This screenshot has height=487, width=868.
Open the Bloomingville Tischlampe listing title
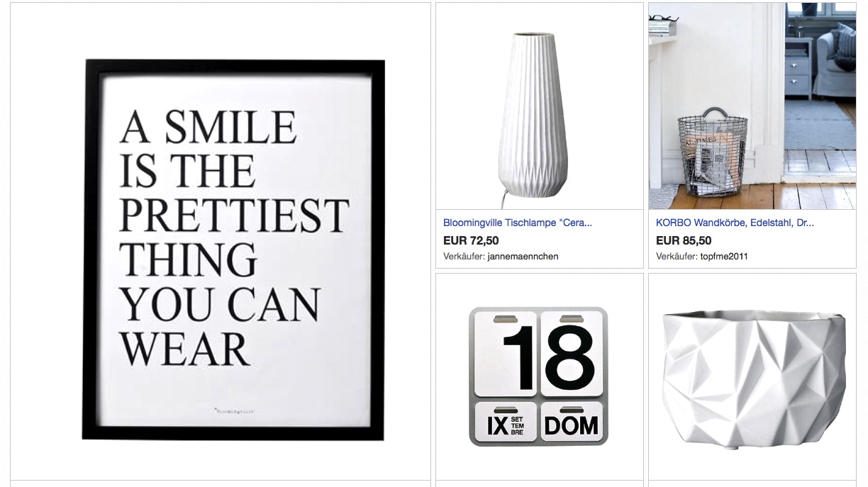pyautogui.click(x=518, y=223)
